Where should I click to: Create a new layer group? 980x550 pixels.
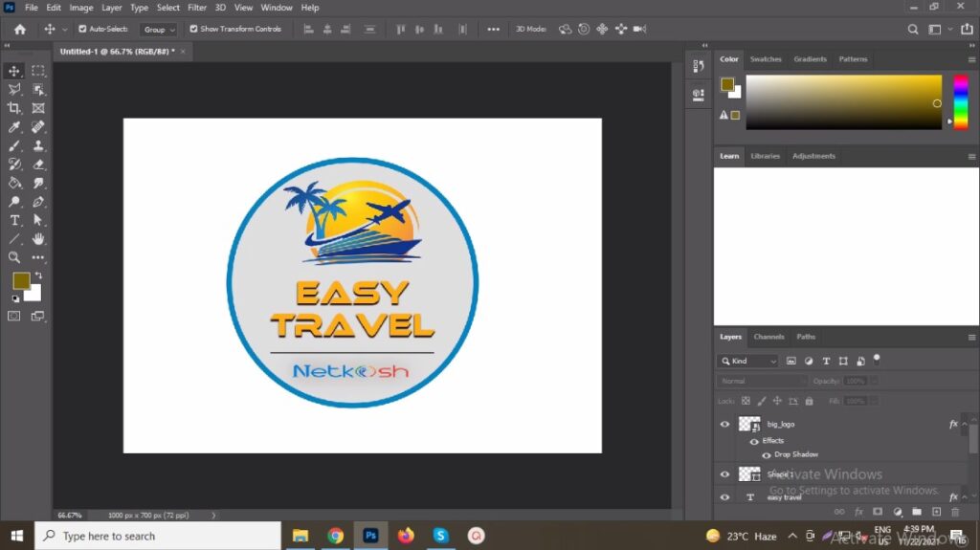tap(916, 512)
